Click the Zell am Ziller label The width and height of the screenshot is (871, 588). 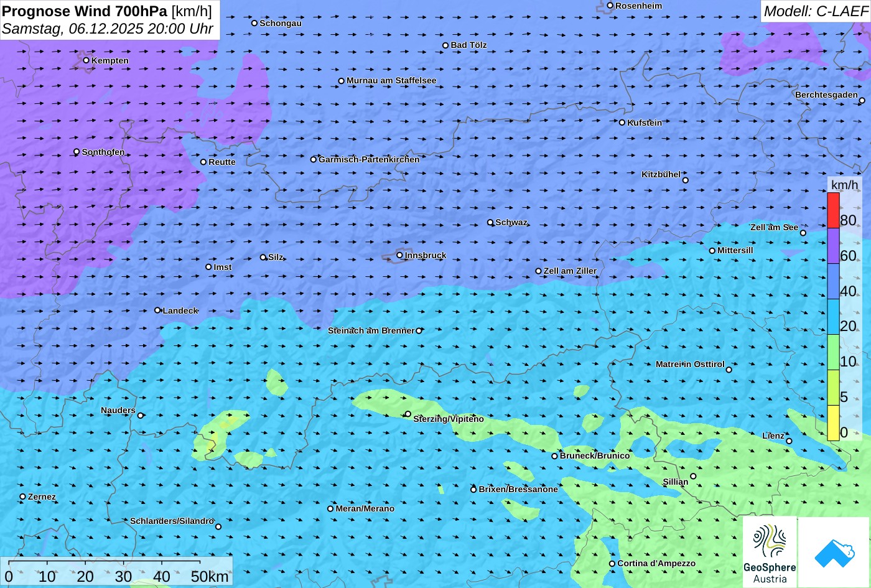pos(570,271)
